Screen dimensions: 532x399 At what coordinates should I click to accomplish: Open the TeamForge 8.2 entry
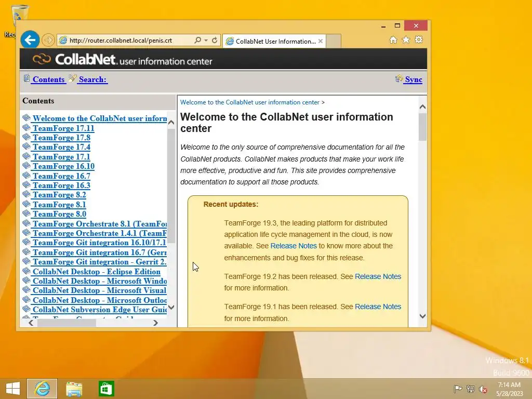point(59,195)
